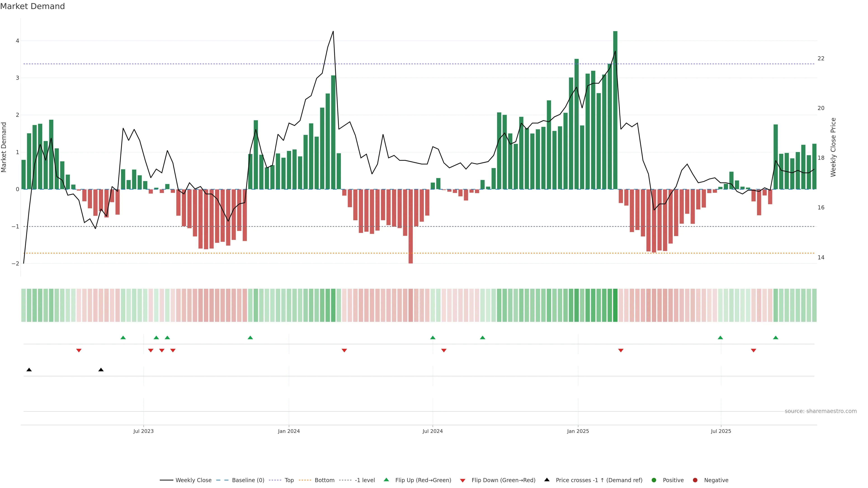Click the Flip Down red triangle legend icon
Screen dimensions: 868x488
[x=463, y=480]
